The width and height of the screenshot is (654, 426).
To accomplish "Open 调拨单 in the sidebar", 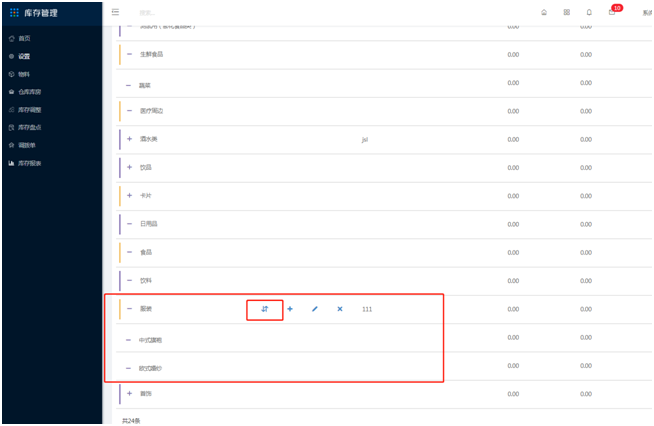I will [27, 145].
